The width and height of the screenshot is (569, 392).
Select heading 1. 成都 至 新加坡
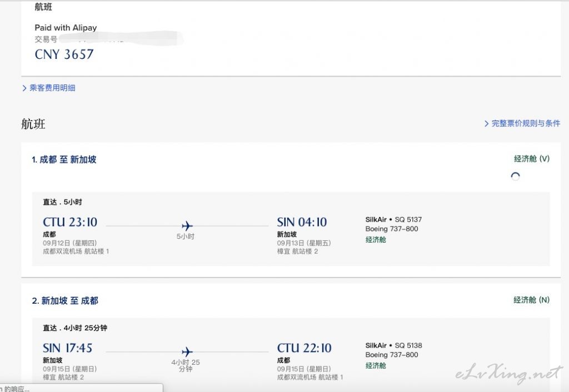coord(64,159)
